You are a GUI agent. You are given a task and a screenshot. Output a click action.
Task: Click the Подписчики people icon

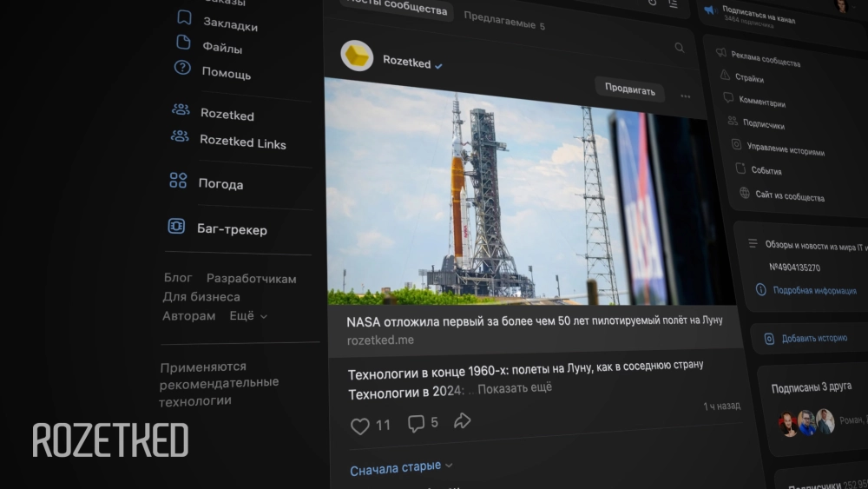(x=733, y=120)
